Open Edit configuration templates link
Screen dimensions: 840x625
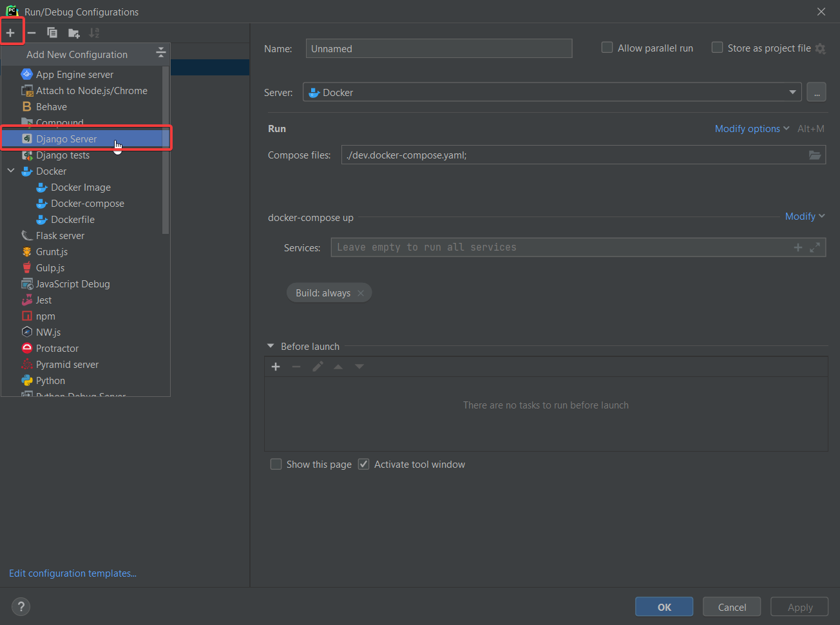click(73, 573)
